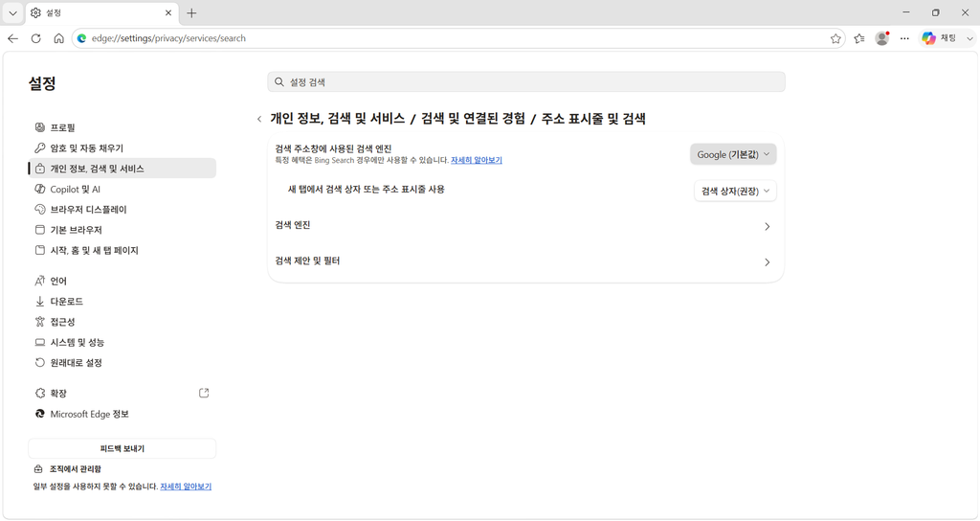The width and height of the screenshot is (980, 521).
Task: Open 시스템 및 성능 settings
Action: pyautogui.click(x=122, y=342)
